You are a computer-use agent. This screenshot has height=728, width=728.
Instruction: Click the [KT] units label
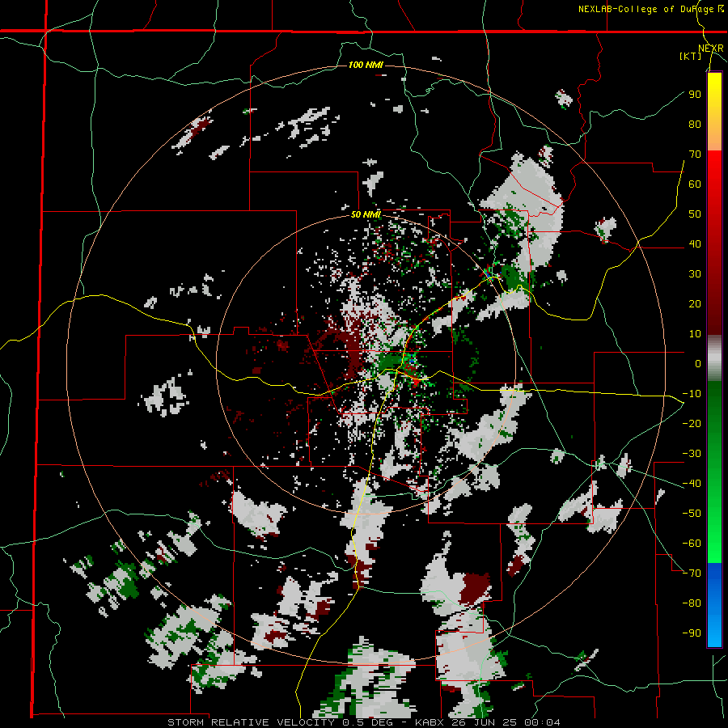pos(691,56)
